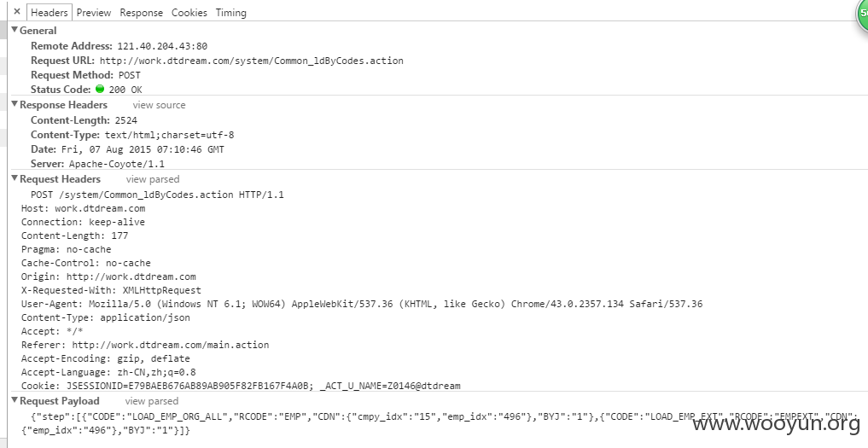
Task: Click the Referer main.action URL
Action: coord(171,345)
